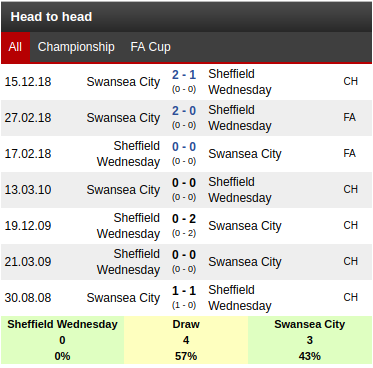This screenshot has height=368, width=373.
Task: Click the FA competition label for 27.02.18
Action: [x=350, y=117]
